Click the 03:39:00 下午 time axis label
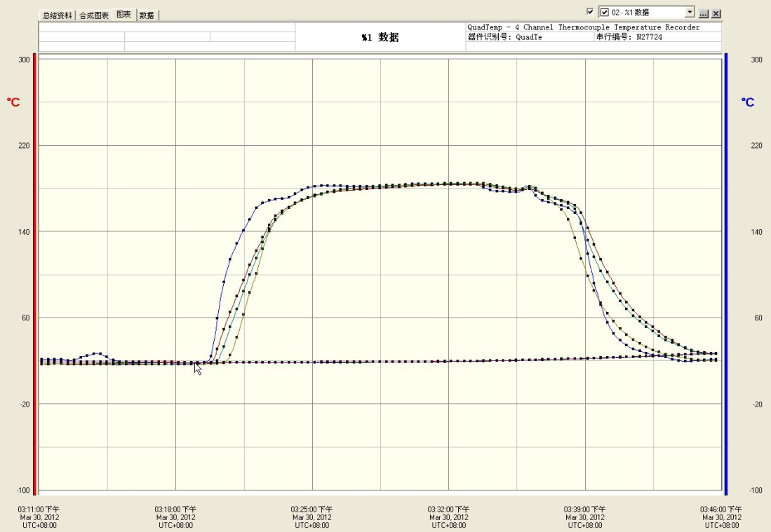Screen dimensions: 771x532 click(585, 510)
